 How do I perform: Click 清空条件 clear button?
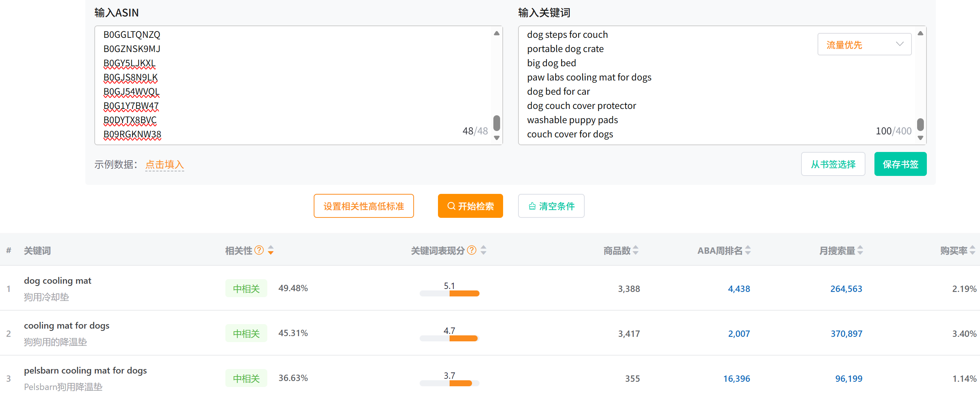(x=551, y=206)
